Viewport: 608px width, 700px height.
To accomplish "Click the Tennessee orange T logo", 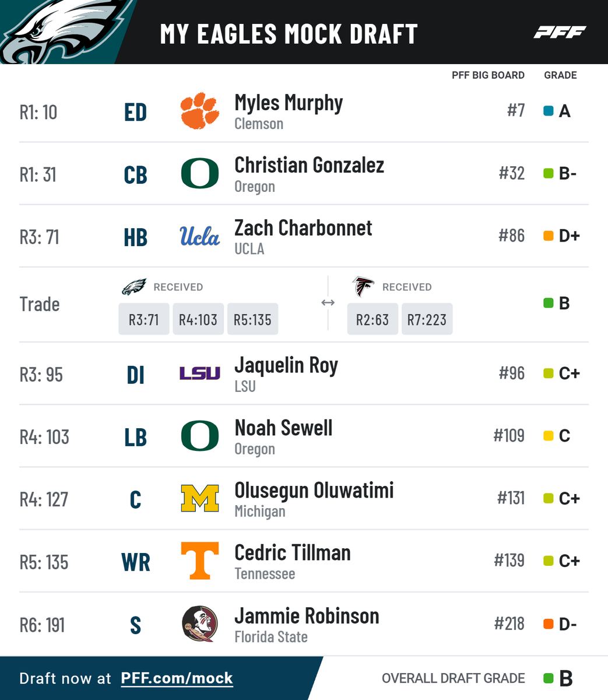I will (200, 561).
